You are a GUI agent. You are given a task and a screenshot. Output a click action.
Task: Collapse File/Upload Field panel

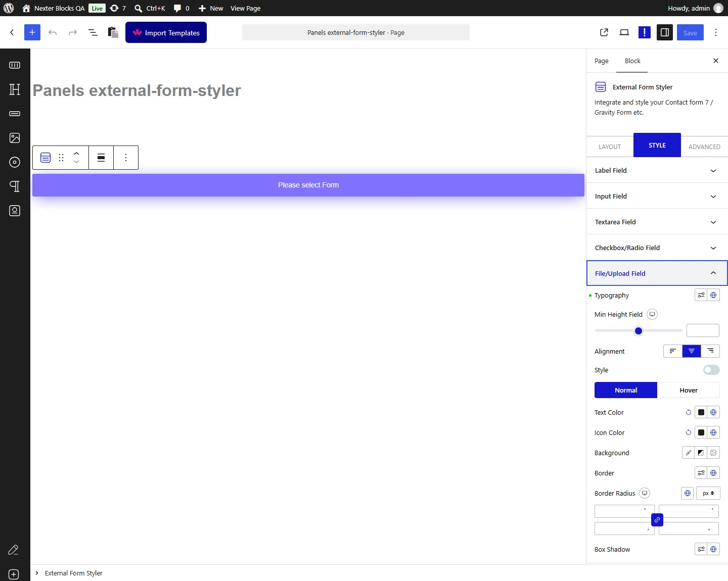[x=657, y=273]
